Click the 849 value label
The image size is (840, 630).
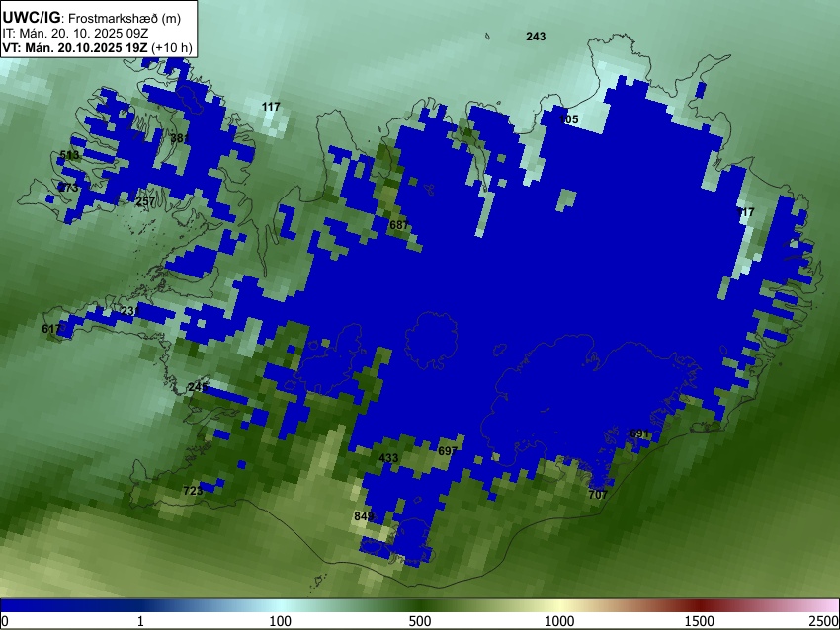click(x=364, y=516)
